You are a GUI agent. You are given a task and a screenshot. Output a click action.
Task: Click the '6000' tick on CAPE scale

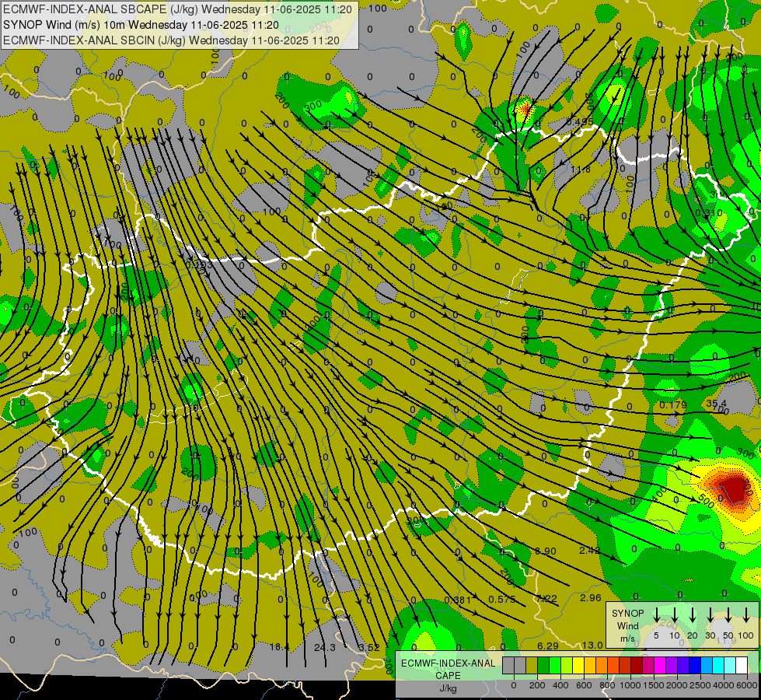(x=746, y=685)
